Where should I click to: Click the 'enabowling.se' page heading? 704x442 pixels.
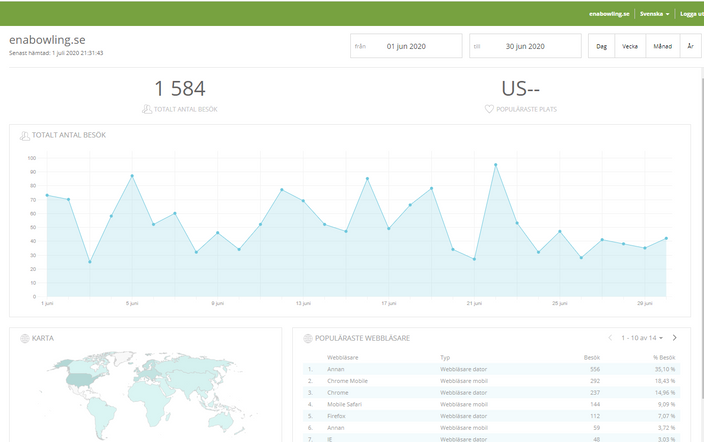tap(47, 40)
